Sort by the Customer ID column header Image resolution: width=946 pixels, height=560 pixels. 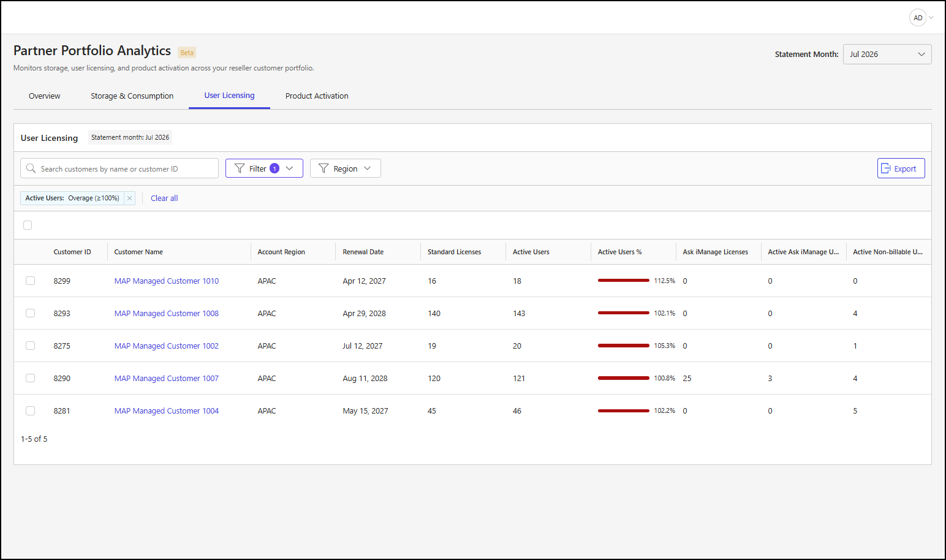72,252
